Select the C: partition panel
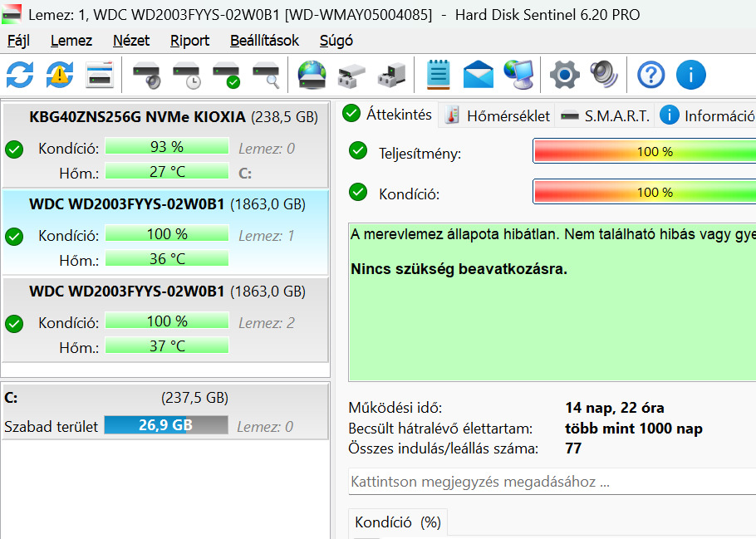The image size is (756, 539). [x=165, y=411]
